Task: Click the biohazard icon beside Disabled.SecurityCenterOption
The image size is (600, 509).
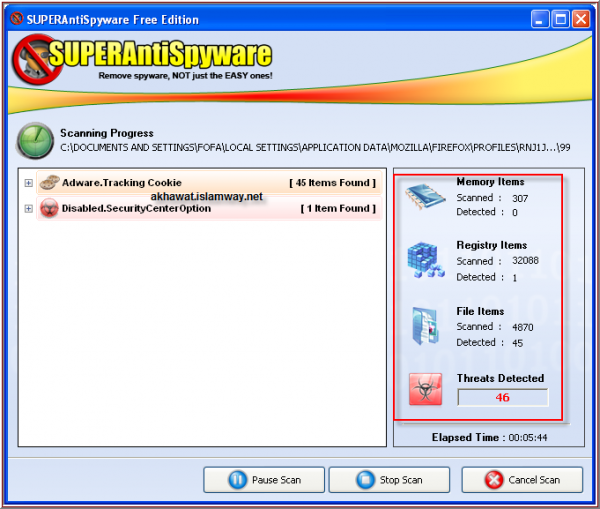Action: pyautogui.click(x=49, y=208)
